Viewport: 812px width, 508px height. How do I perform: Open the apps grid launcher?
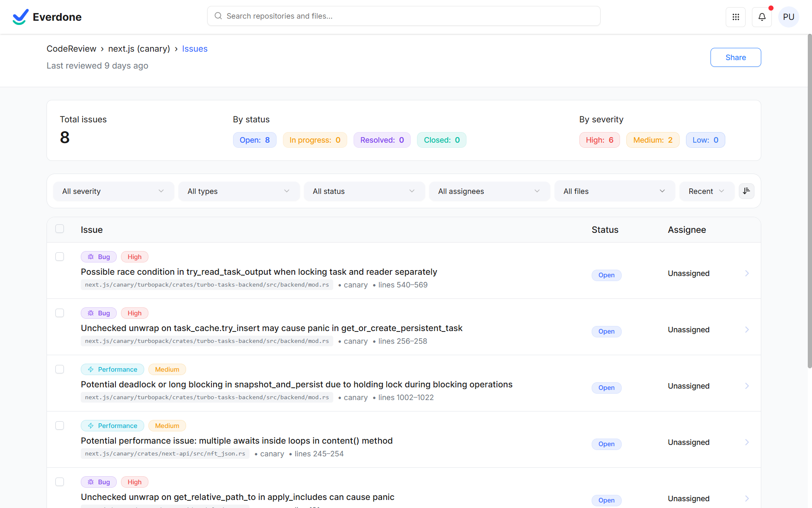(736, 17)
